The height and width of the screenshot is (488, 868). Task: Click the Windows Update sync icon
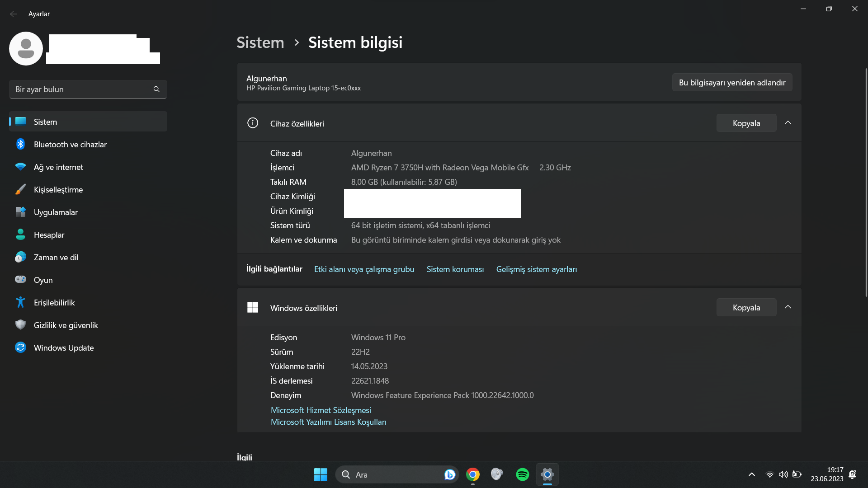pyautogui.click(x=20, y=347)
